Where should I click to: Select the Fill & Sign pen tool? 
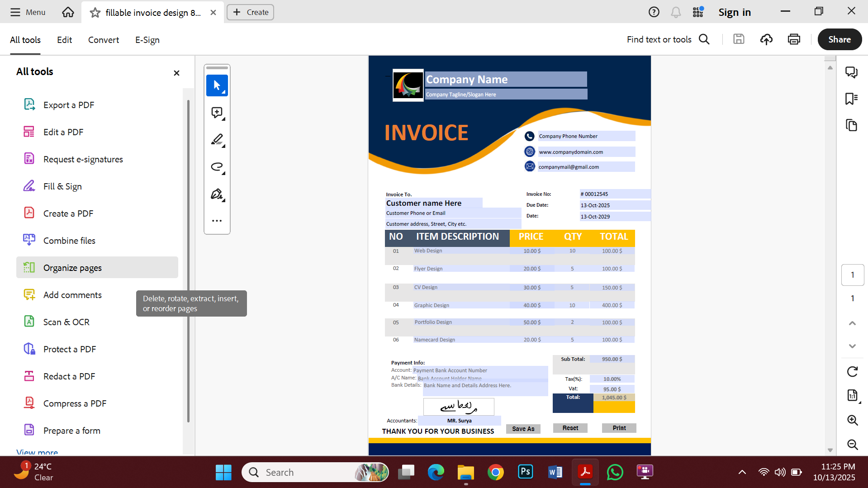click(x=217, y=194)
